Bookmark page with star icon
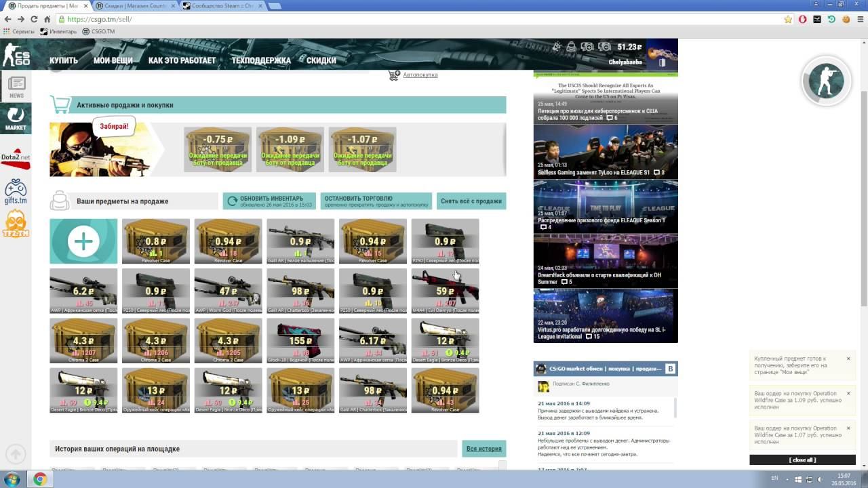This screenshot has height=488, width=868. 788,19
